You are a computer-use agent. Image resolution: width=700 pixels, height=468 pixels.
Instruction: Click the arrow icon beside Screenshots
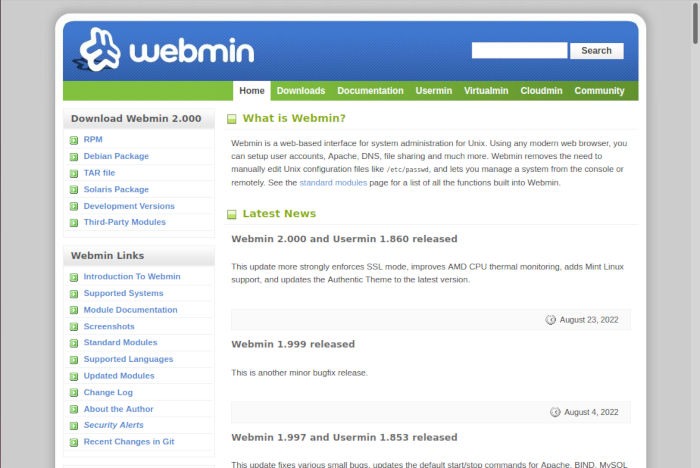click(74, 327)
